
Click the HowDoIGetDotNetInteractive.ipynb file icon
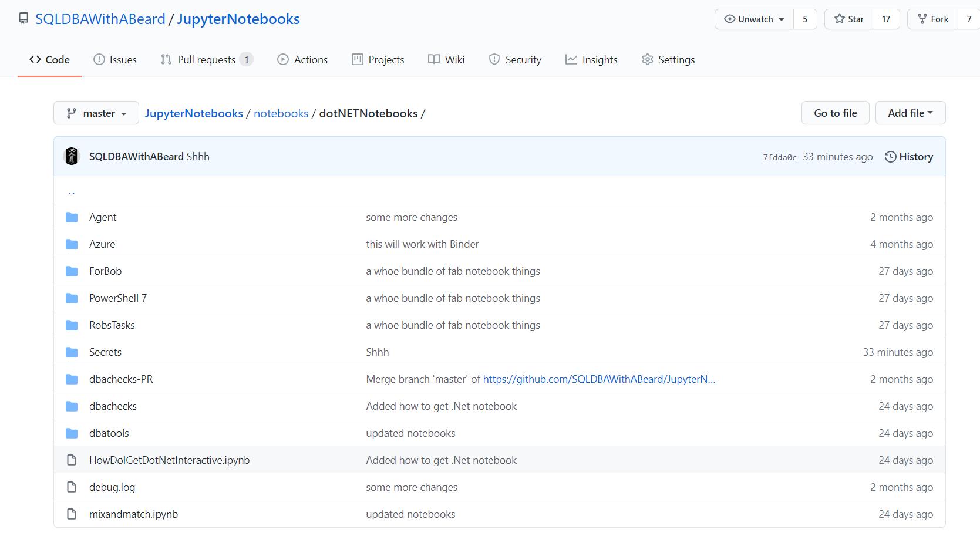(72, 460)
